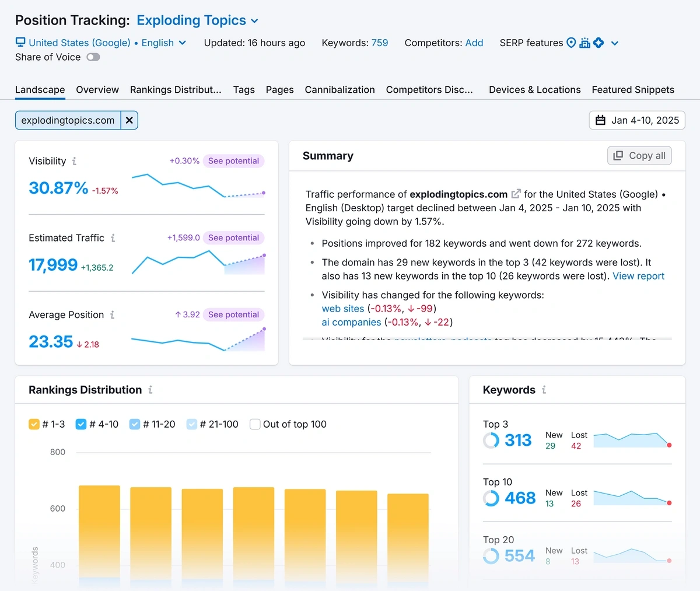Viewport: 700px width, 591px height.
Task: Click the Top 3 donut chart icon
Action: pyautogui.click(x=491, y=440)
